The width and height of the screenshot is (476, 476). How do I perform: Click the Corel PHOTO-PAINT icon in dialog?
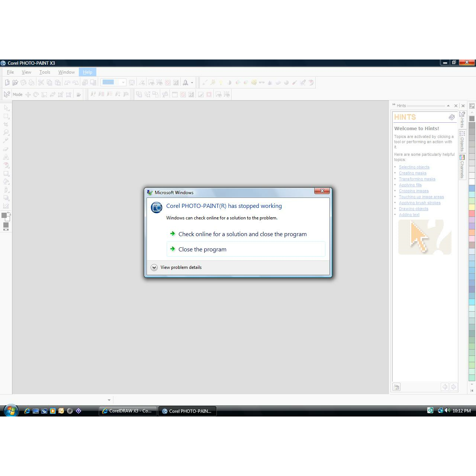(x=157, y=207)
